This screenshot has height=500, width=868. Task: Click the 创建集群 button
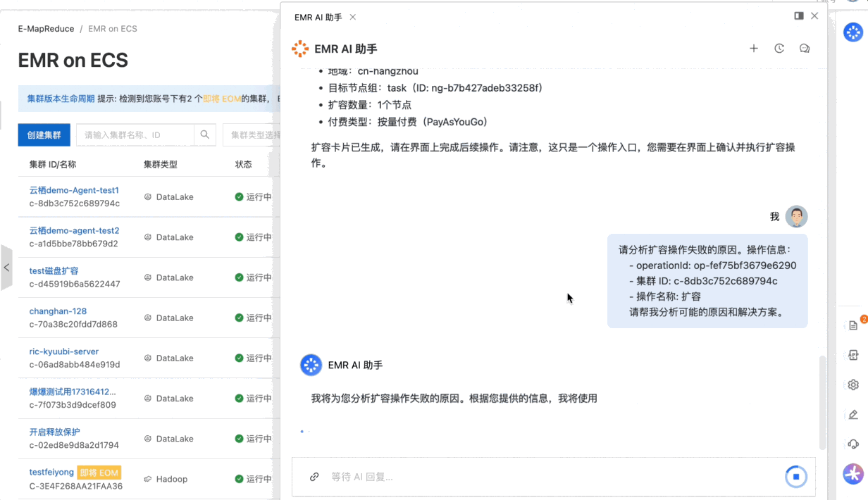(x=44, y=135)
